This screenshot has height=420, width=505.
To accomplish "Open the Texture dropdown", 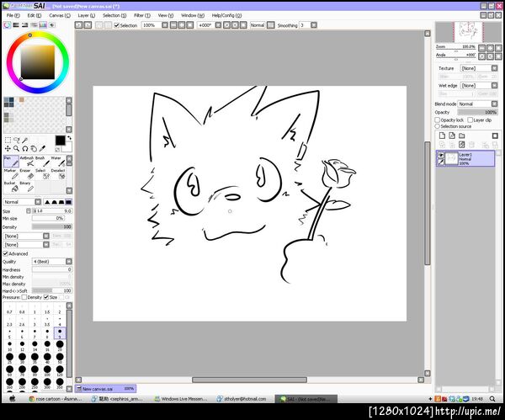I will point(495,68).
